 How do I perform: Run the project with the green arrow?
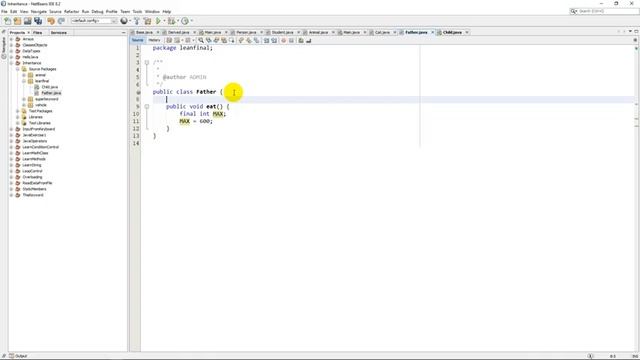tap(158, 21)
